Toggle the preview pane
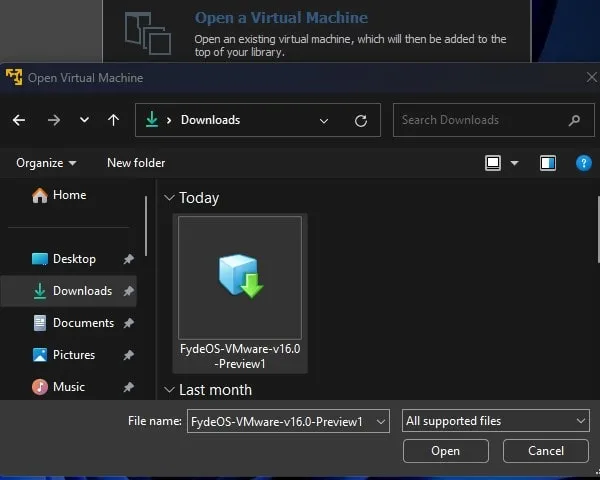Viewport: 600px width, 480px height. coord(548,163)
